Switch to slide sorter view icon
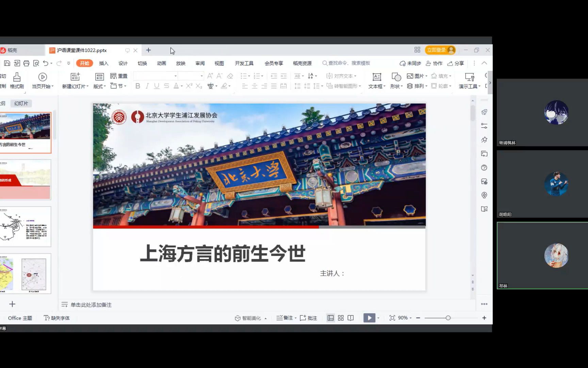Screen dimensions: 588x368 (341, 318)
